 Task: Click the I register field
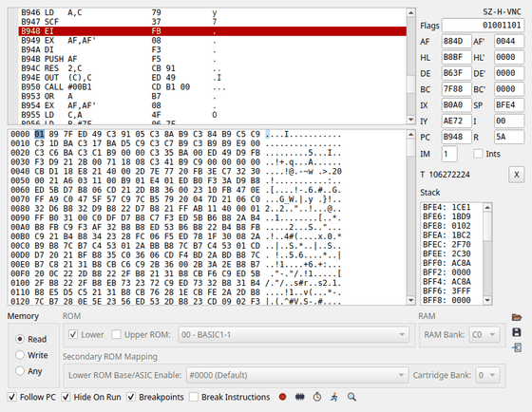point(509,122)
